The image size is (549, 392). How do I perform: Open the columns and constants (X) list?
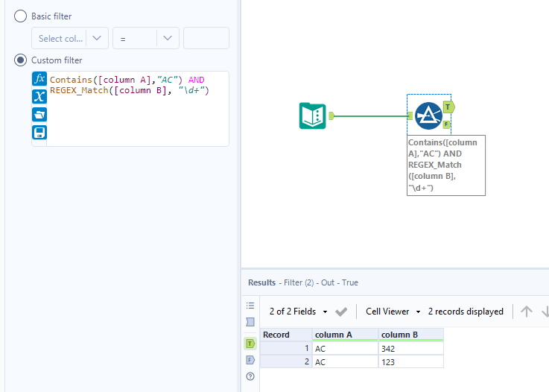[39, 96]
